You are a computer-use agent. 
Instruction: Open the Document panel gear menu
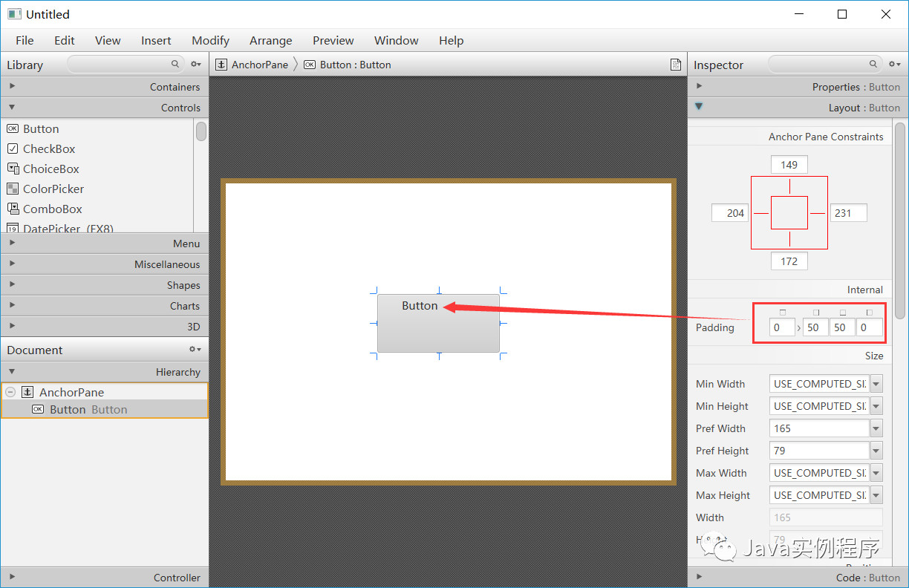195,349
